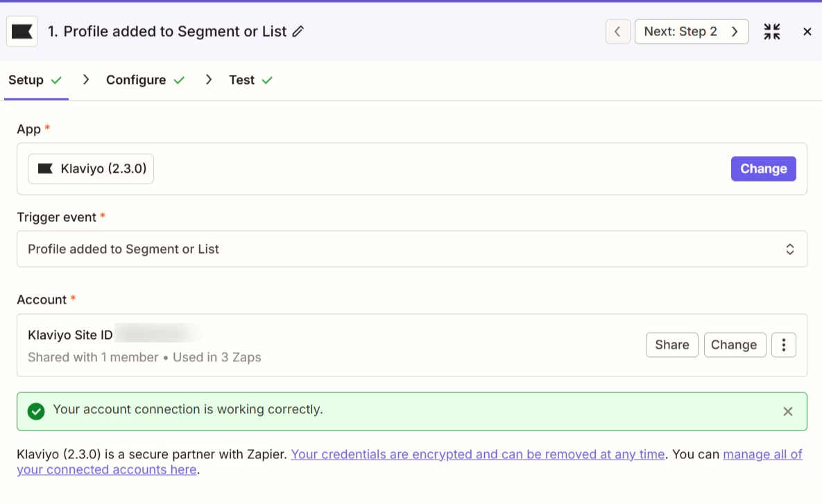Viewport: 822px width, 504px height.
Task: Click the Setup tab green checkmark
Action: (56, 80)
